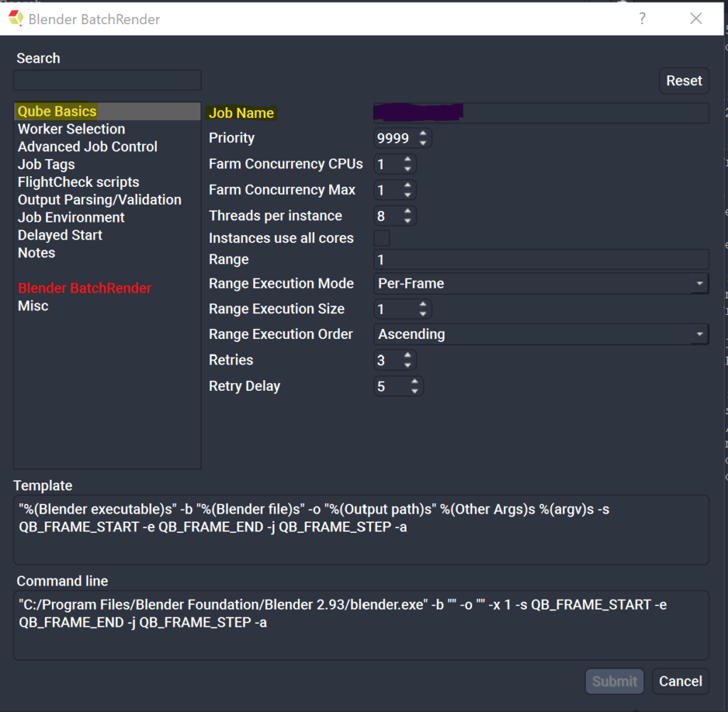Screen dimensions: 728x712
Task: Select Blender BatchRender section
Action: click(x=84, y=288)
